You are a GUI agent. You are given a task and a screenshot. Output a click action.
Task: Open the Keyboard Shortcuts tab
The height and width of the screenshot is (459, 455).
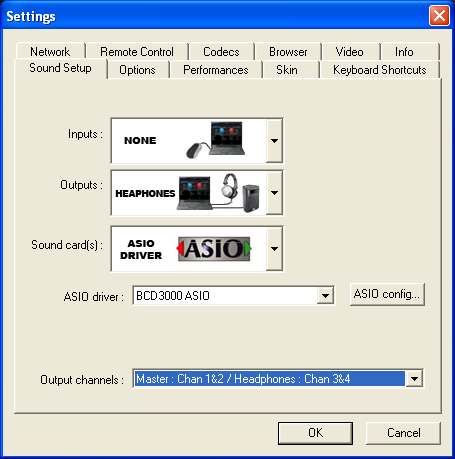click(380, 70)
